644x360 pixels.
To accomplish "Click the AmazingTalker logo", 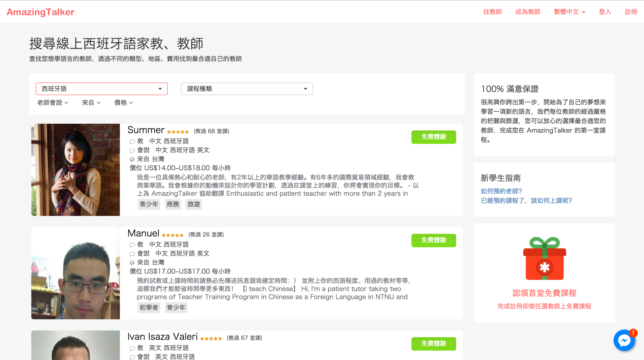I will (40, 12).
